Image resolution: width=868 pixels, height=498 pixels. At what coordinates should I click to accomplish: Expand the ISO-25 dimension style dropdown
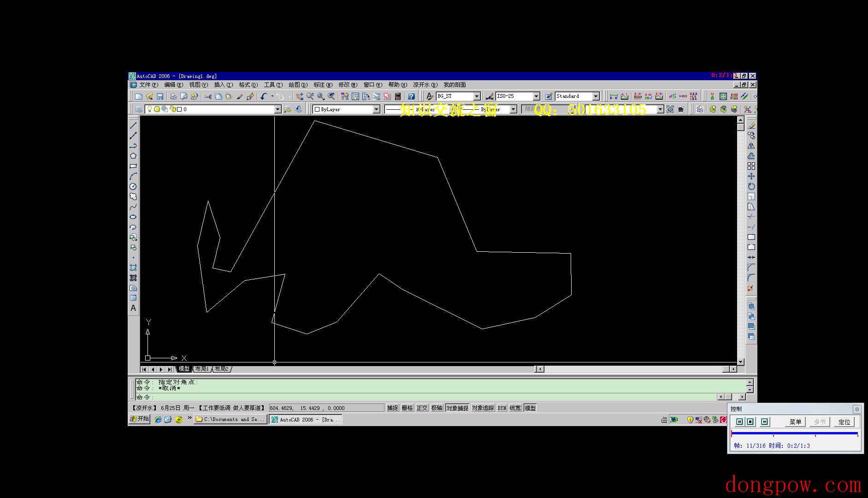pyautogui.click(x=537, y=96)
